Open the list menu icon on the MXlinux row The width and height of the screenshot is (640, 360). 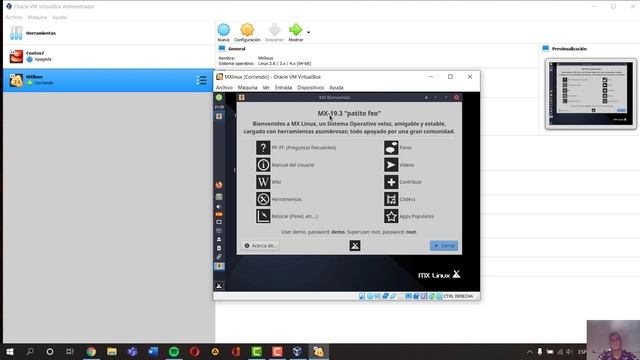point(201,80)
